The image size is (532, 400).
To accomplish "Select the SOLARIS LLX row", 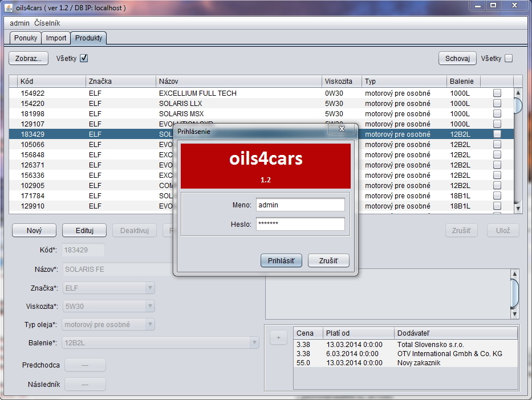I will pos(261,103).
